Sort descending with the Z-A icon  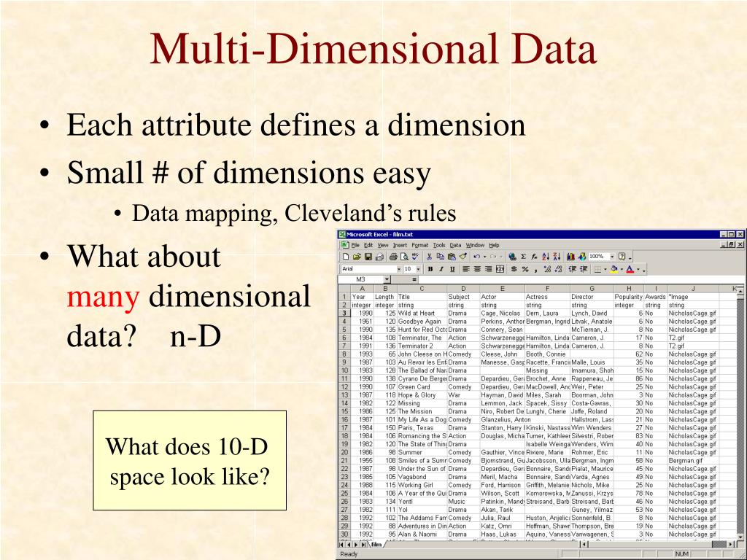tap(557, 257)
